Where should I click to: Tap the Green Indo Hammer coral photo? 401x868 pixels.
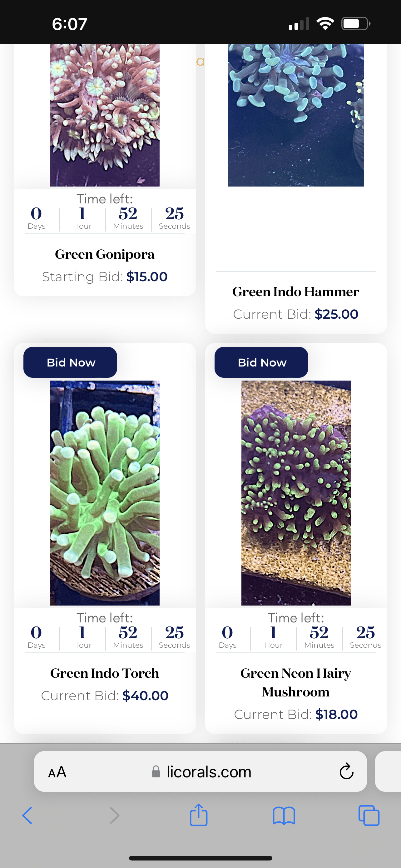pos(296,115)
